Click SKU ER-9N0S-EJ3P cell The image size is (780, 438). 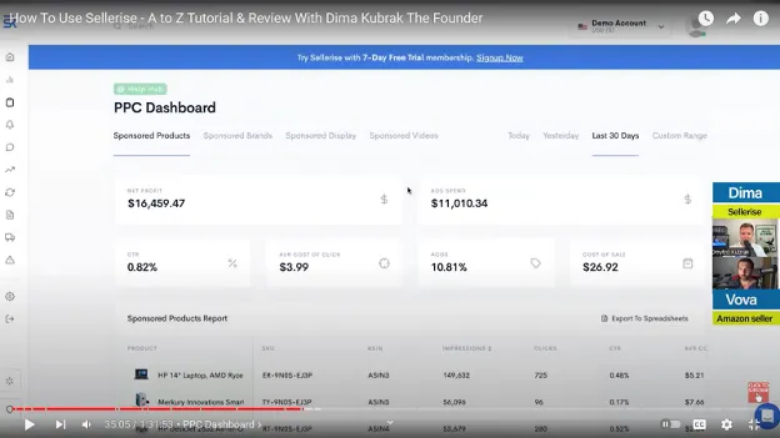coord(287,375)
